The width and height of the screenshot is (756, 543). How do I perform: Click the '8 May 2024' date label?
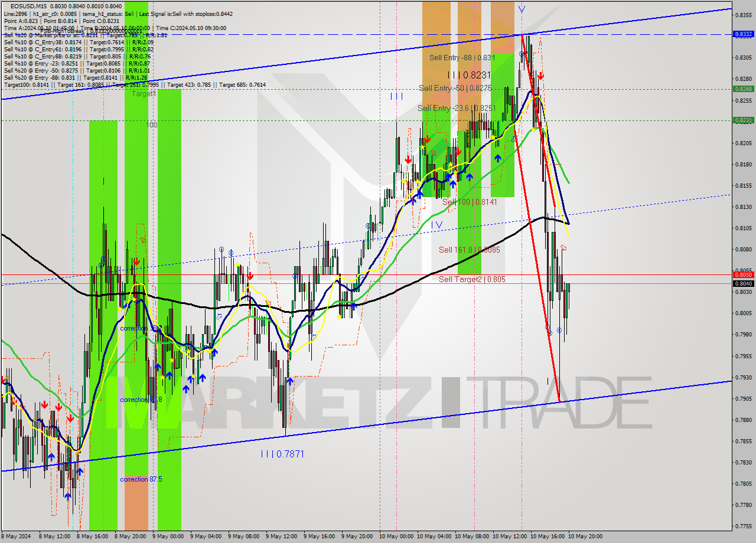16,537
